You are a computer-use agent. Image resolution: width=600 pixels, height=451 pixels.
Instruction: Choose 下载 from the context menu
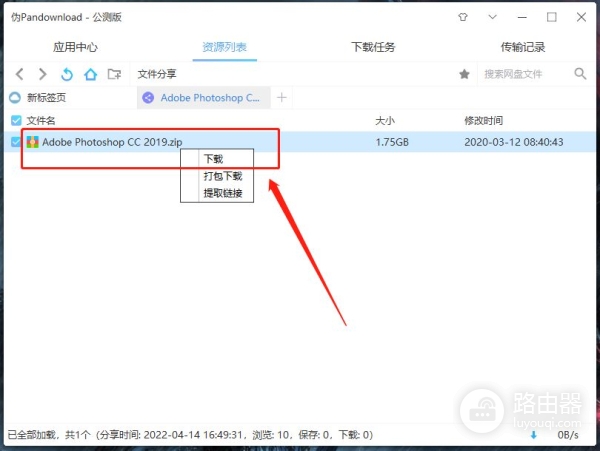pos(217,158)
